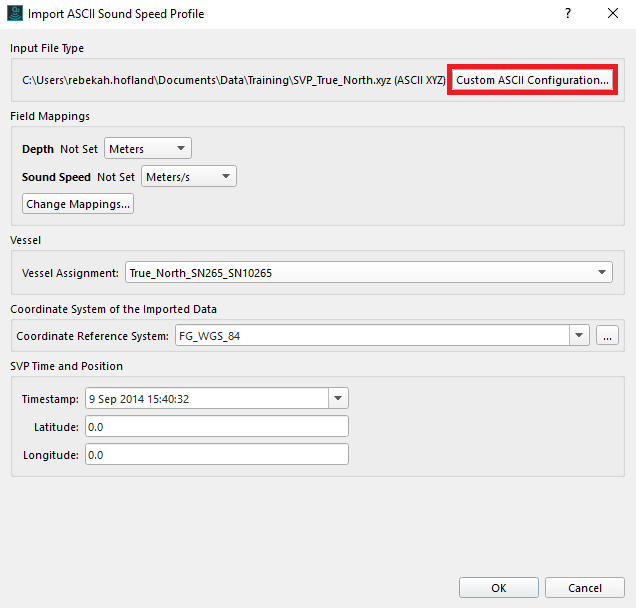Click the Change Mappings button
Image resolution: width=636 pixels, height=608 pixels.
(78, 204)
